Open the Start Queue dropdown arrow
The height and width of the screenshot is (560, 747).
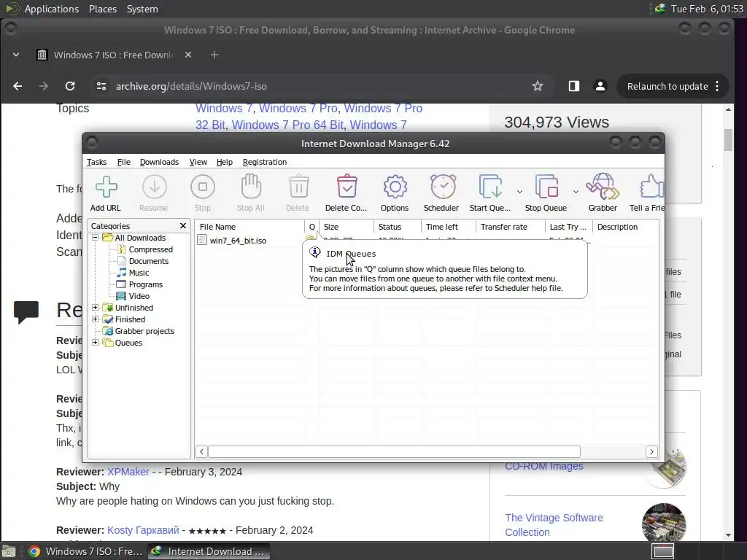(x=519, y=192)
